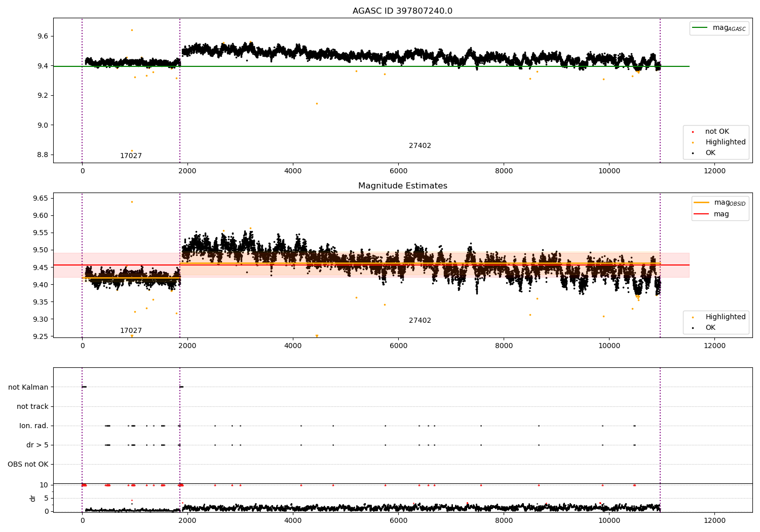This screenshot has height=532, width=760.
Task: Click the red line sample beside mag legend entry
Action: tap(701, 214)
